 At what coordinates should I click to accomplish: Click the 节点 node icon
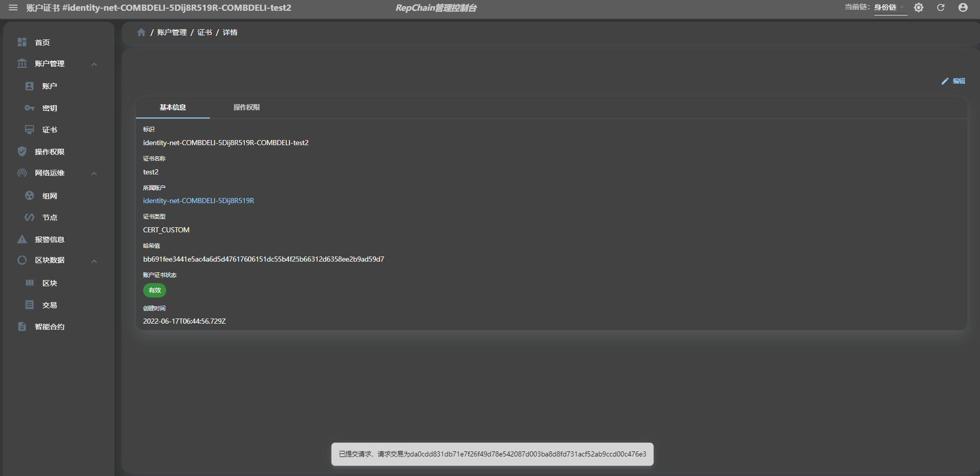point(30,217)
